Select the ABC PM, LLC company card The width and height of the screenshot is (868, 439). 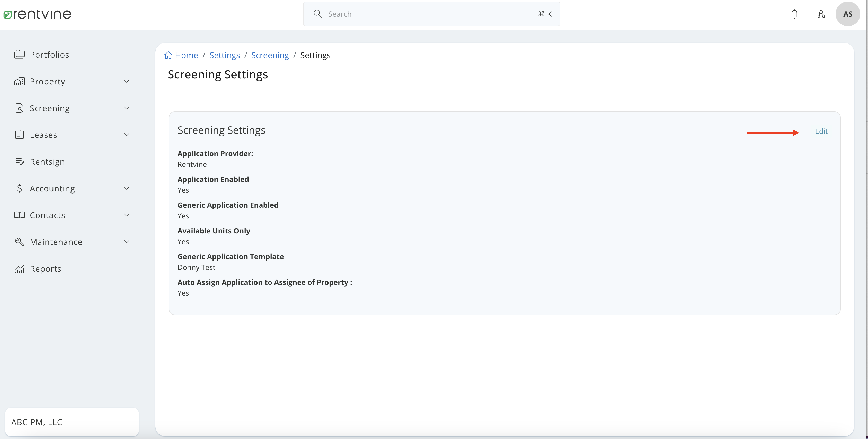coord(72,422)
